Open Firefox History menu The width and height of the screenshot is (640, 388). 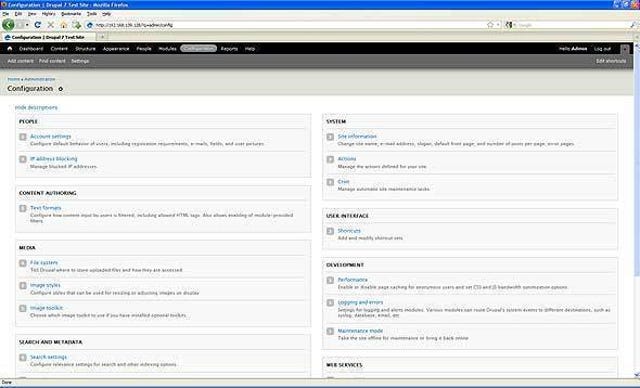(x=49, y=14)
